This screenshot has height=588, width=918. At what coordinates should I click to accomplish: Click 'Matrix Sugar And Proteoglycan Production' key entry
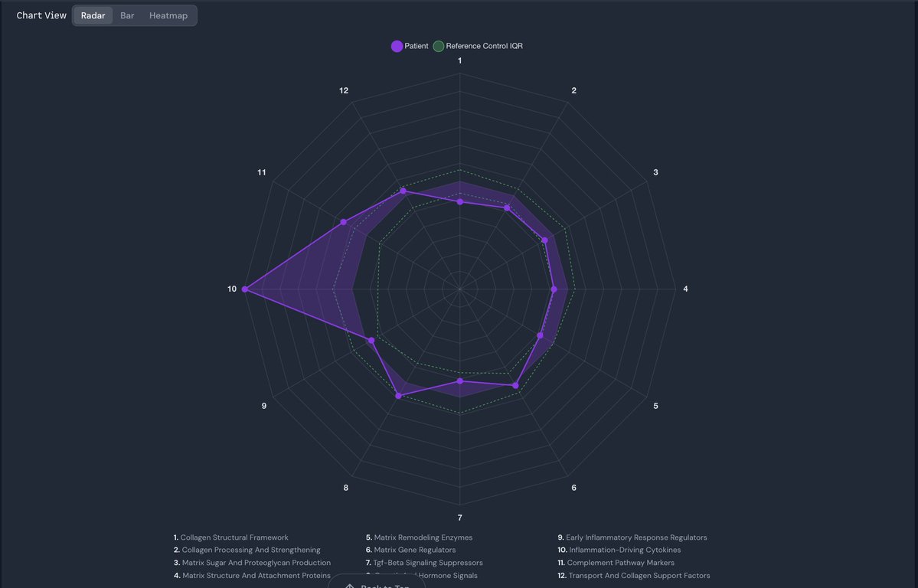click(253, 563)
